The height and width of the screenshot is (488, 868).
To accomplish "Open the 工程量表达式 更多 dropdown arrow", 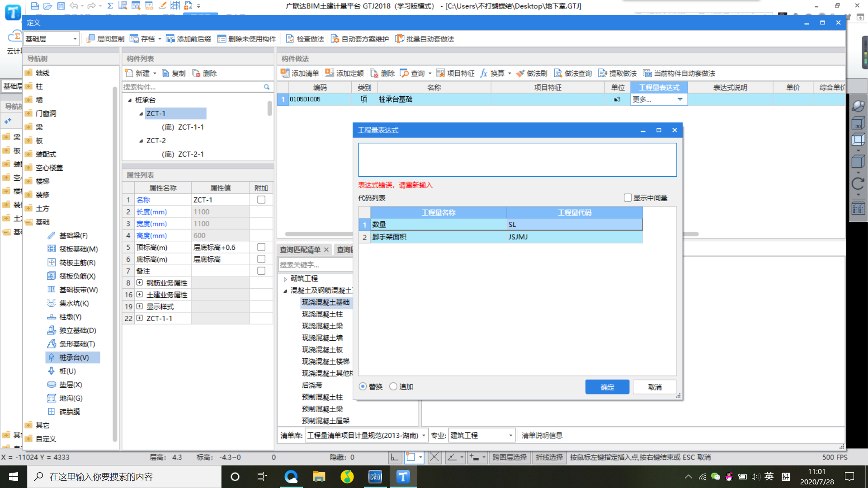I will click(680, 99).
